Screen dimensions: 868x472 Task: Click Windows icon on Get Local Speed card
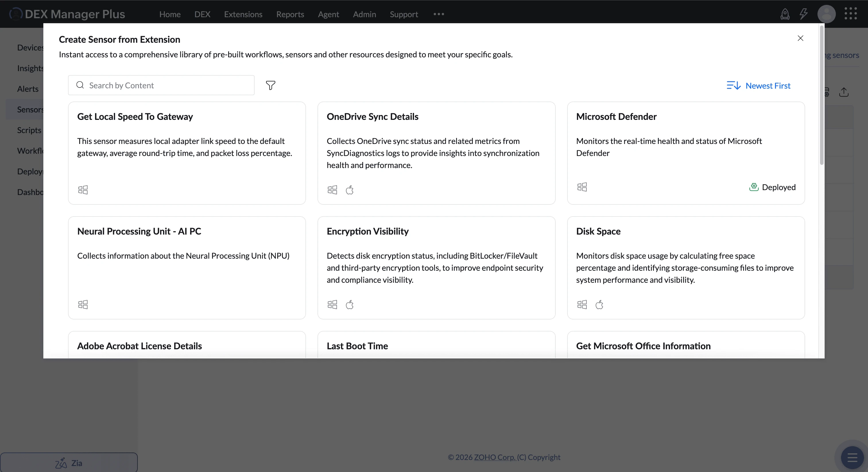[83, 190]
